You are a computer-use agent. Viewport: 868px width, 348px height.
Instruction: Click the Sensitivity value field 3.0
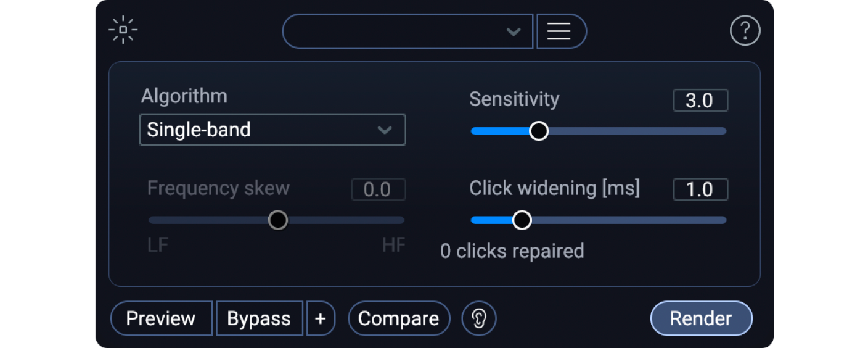click(x=700, y=101)
